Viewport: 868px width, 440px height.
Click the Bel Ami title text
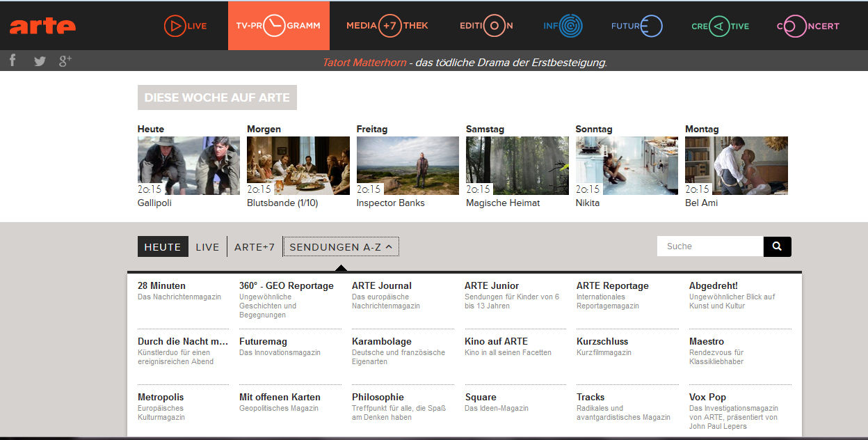tap(701, 203)
